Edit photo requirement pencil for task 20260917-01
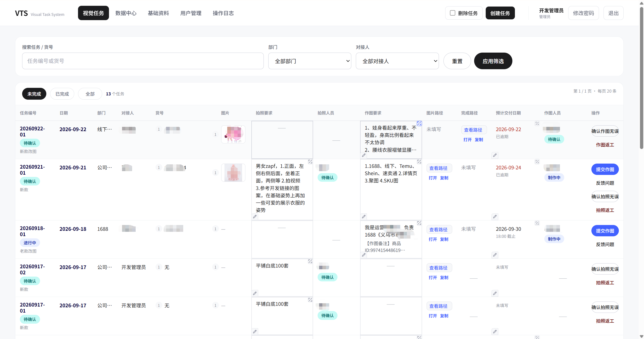The image size is (644, 339). pos(255,331)
